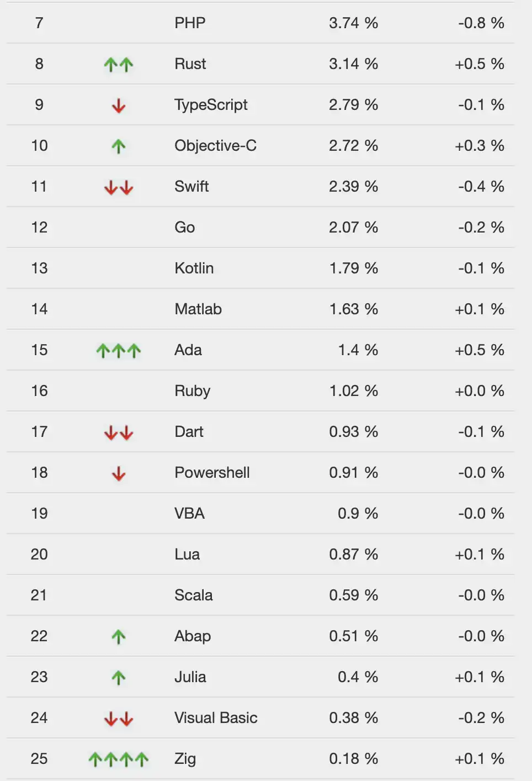Click the Ruby language name

[192, 391]
